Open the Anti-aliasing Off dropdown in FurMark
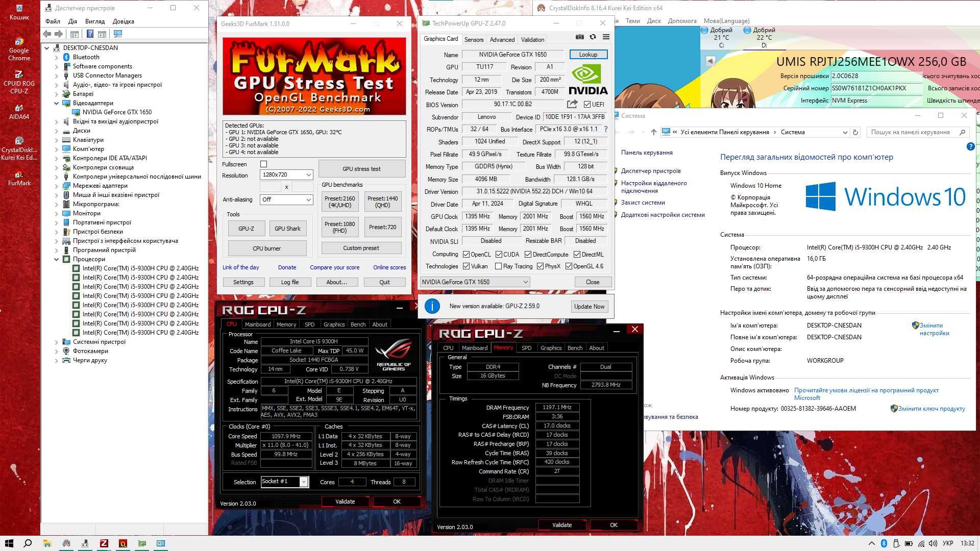The image size is (980, 551). click(x=286, y=199)
